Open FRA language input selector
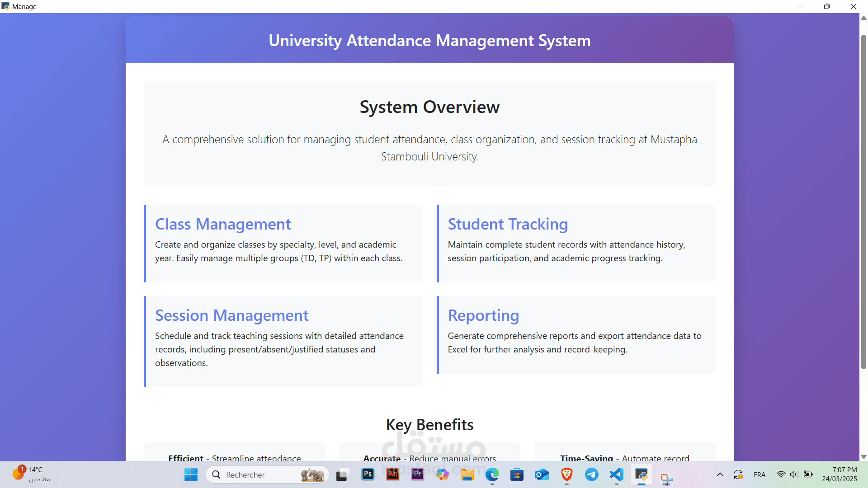The width and height of the screenshot is (868, 488). (759, 474)
